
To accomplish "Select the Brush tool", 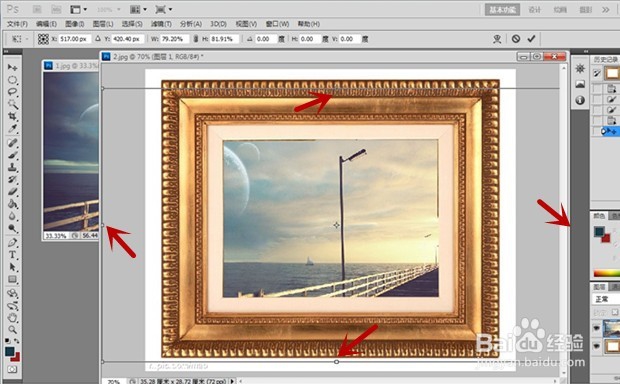I will pos(12,155).
